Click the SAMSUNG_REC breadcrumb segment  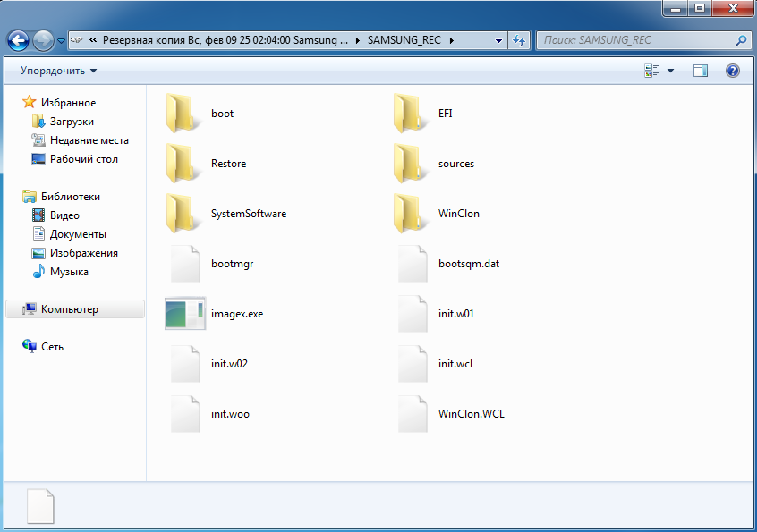point(404,40)
